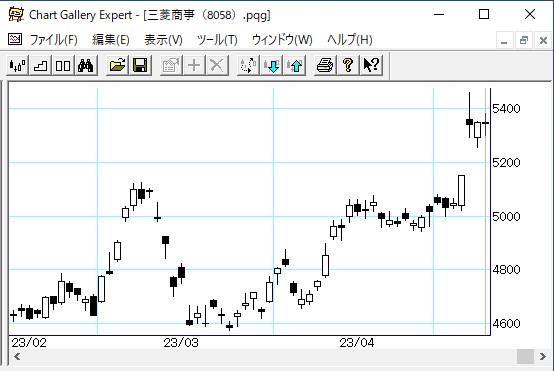554x371 pixels.
Task: Click the chart rotate/refresh icon
Action: pyautogui.click(x=249, y=65)
